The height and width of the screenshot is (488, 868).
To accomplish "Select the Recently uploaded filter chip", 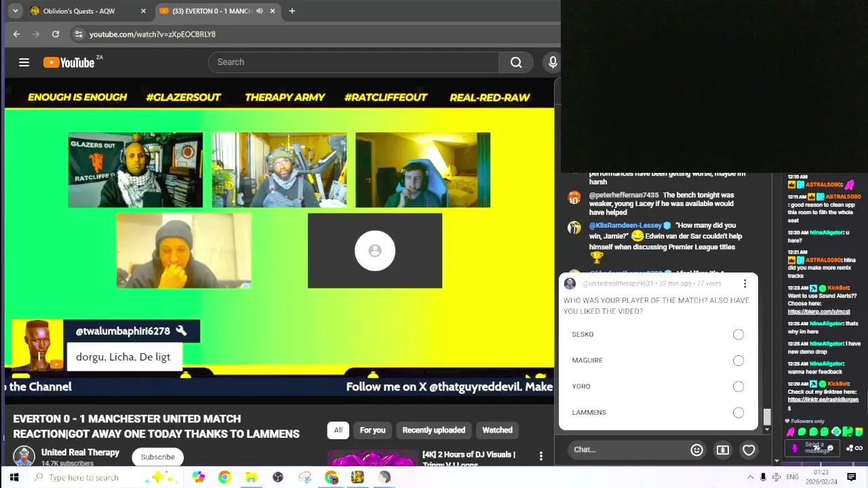I will pos(434,430).
